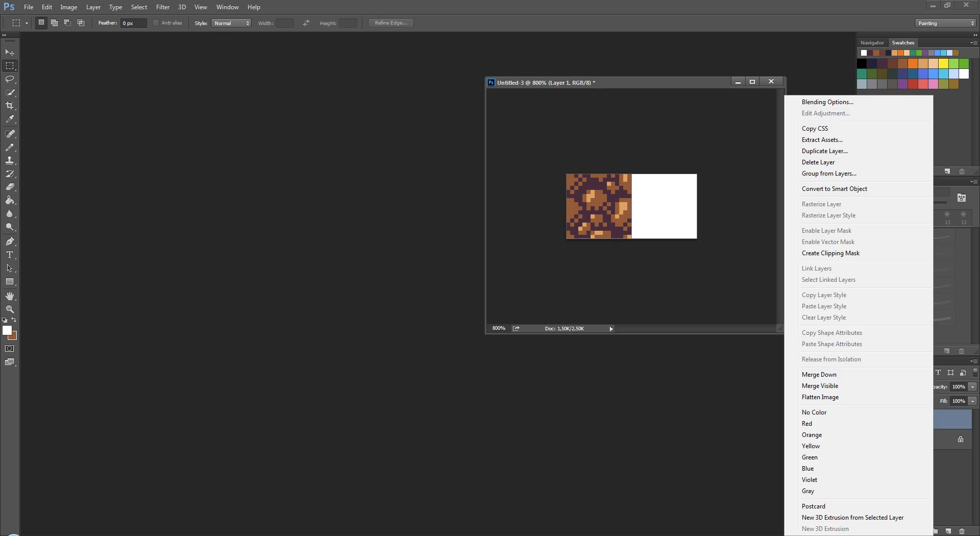The height and width of the screenshot is (536, 980).
Task: Open the tool preset picker dropdown
Action: pyautogui.click(x=27, y=23)
